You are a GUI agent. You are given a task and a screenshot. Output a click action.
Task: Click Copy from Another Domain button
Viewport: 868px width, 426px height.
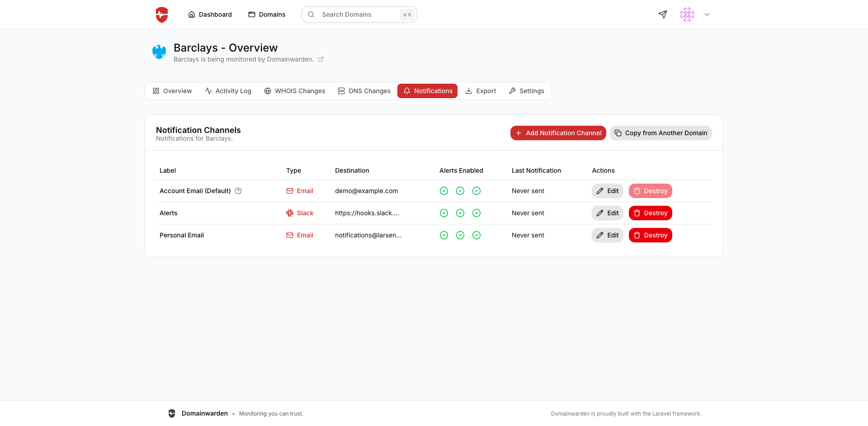661,133
